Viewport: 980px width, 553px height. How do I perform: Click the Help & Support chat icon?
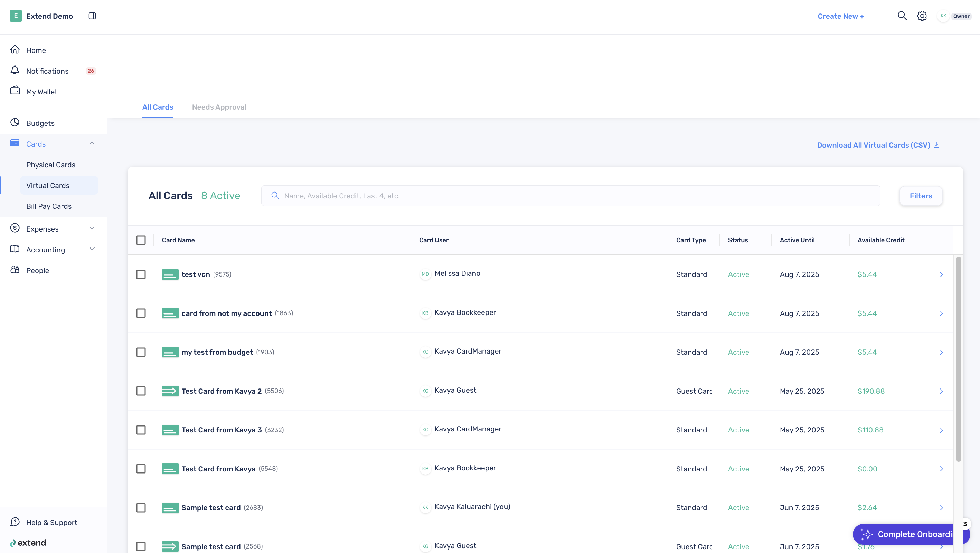(x=15, y=522)
